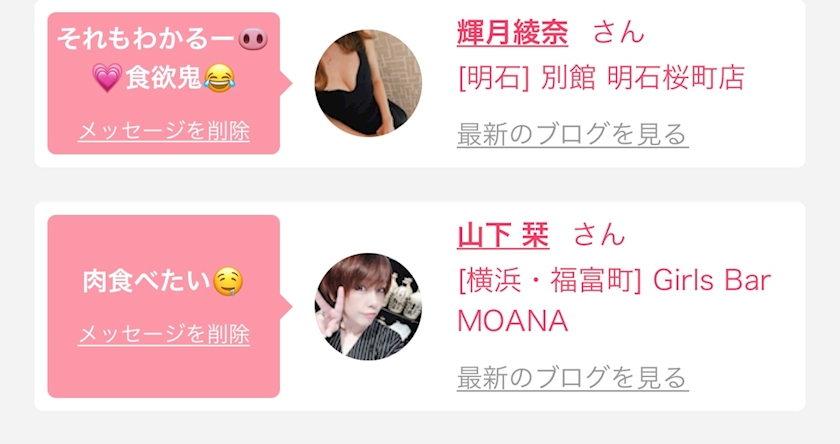Image resolution: width=840 pixels, height=444 pixels.
Task: Click the laughing tears emoji after 食欲鬼
Action: coord(219,78)
